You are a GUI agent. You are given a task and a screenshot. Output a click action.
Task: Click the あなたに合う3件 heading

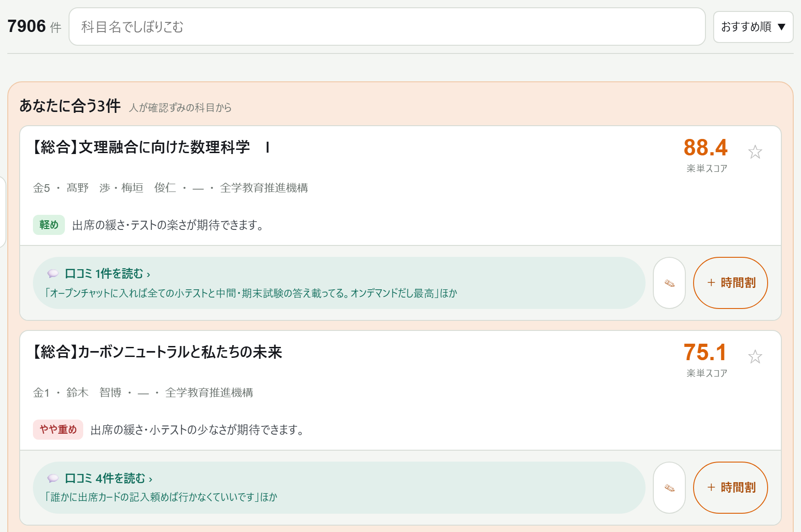click(70, 106)
